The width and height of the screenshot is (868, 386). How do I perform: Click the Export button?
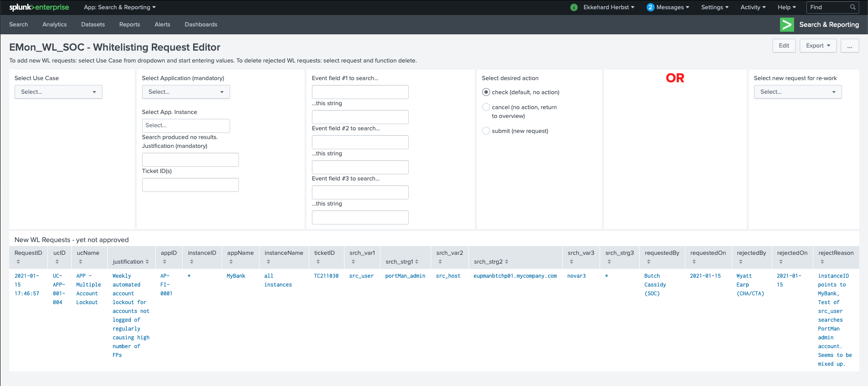tap(817, 46)
